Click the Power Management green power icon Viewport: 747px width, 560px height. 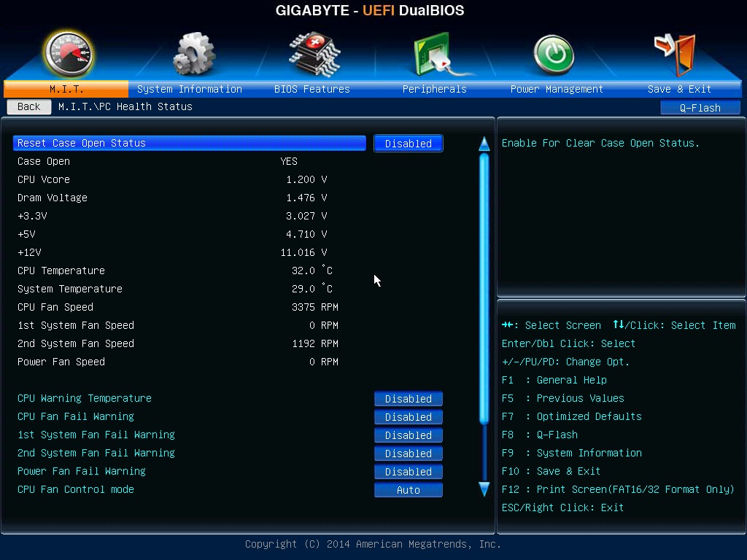point(554,55)
